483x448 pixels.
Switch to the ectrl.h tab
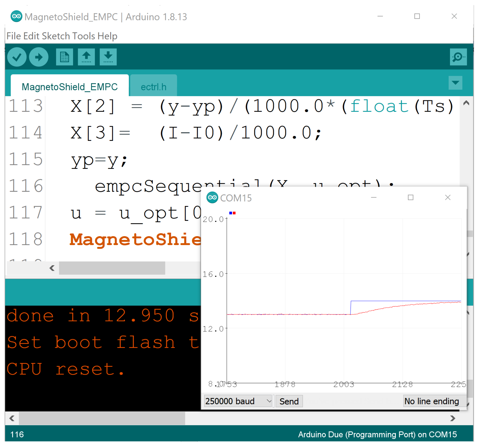pyautogui.click(x=153, y=87)
